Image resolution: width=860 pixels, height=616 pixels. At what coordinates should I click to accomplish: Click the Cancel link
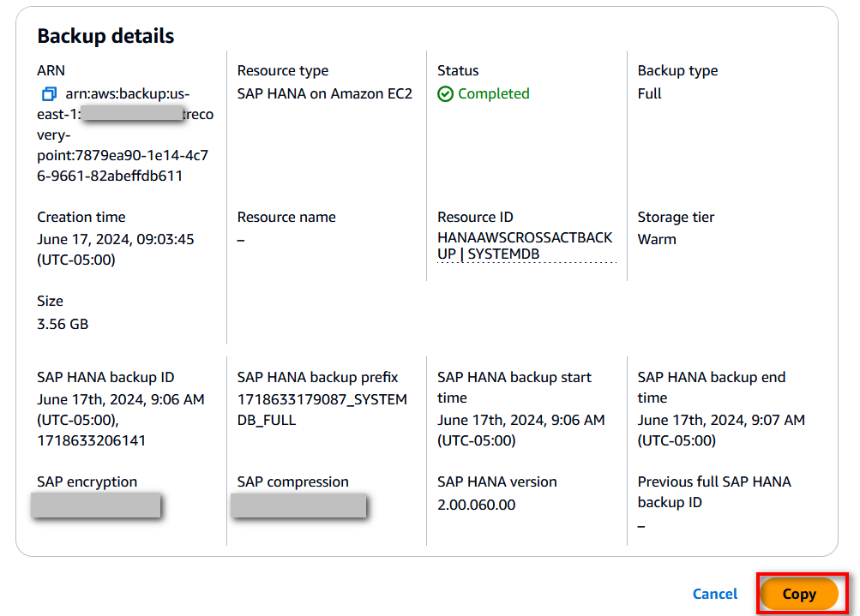pos(714,594)
